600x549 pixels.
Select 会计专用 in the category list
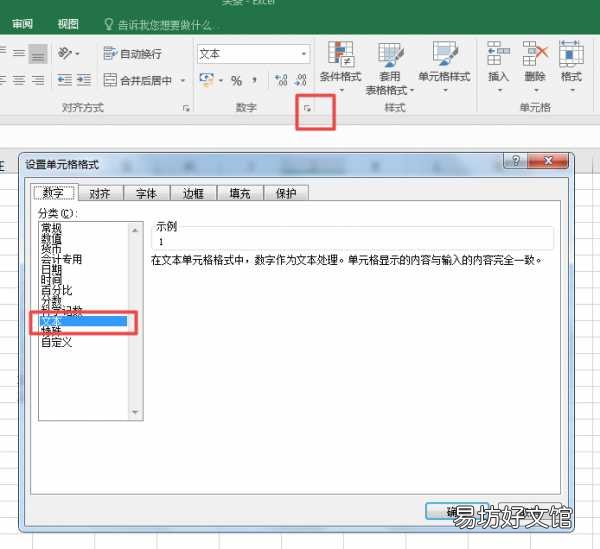61,259
